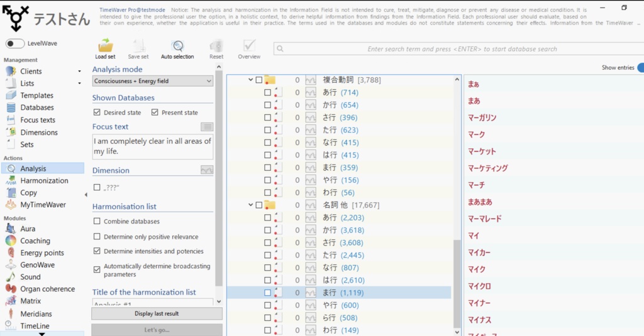Click the Copy action icon
This screenshot has height=336, width=644.
click(11, 192)
